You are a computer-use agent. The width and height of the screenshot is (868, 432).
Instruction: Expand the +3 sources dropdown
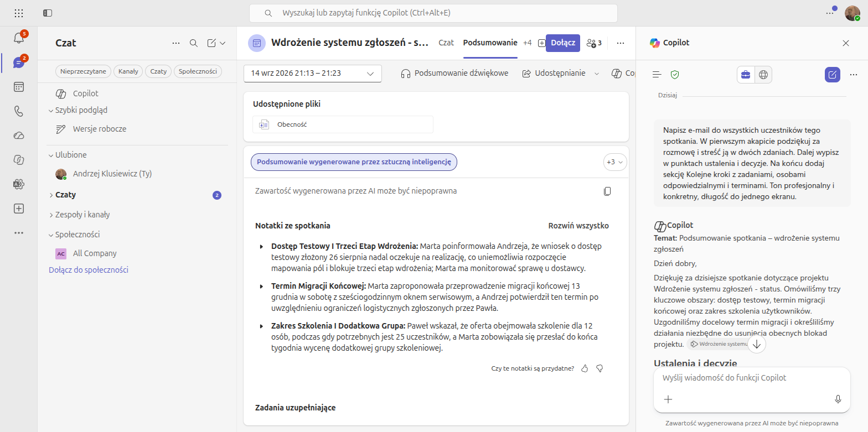tap(615, 162)
